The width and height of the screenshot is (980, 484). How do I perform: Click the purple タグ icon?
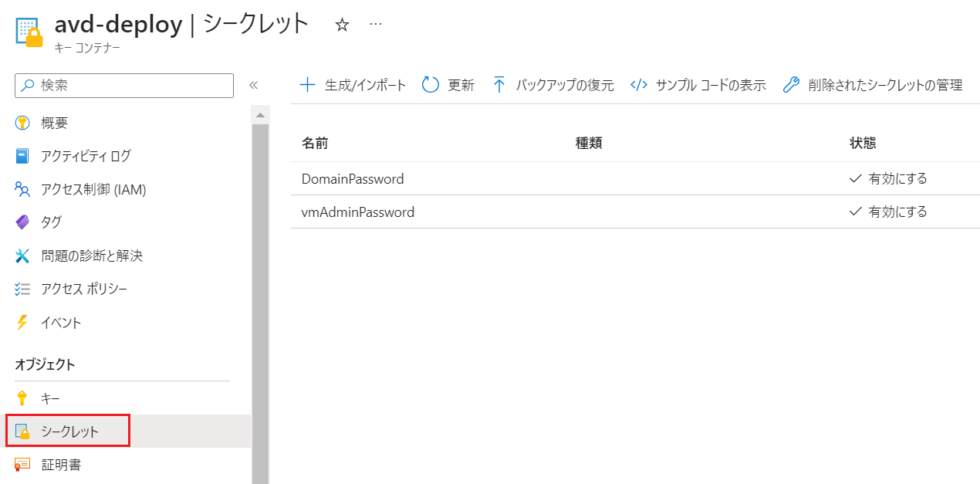(22, 222)
